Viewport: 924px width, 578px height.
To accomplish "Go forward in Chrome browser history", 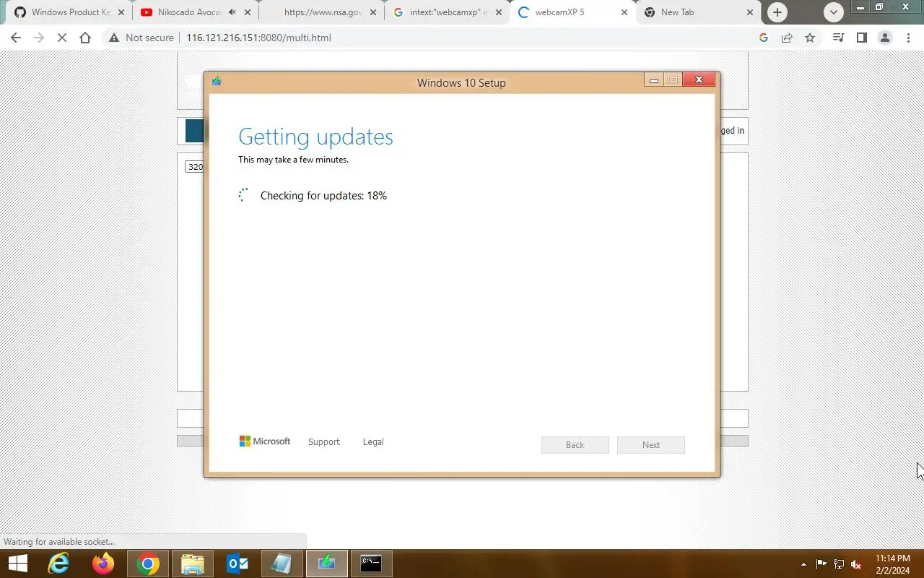I will tap(39, 38).
